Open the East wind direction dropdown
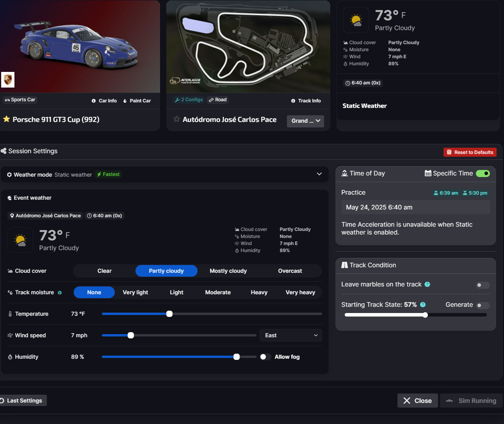 (291, 335)
